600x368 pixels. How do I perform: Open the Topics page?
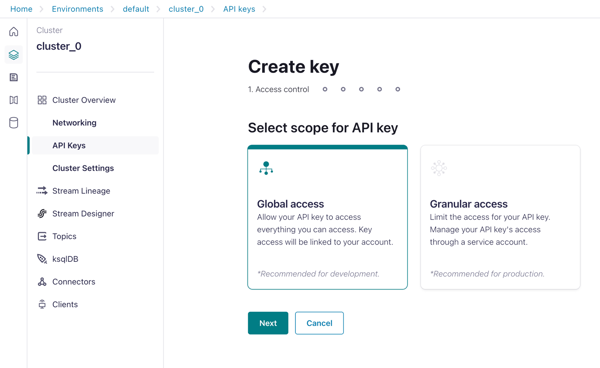(x=64, y=236)
